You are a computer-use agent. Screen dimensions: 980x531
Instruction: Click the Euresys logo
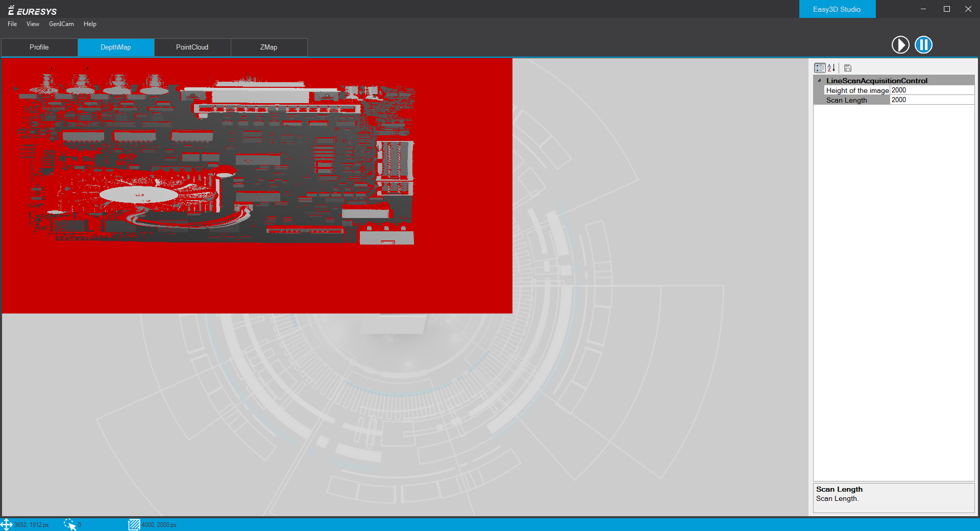[x=32, y=11]
